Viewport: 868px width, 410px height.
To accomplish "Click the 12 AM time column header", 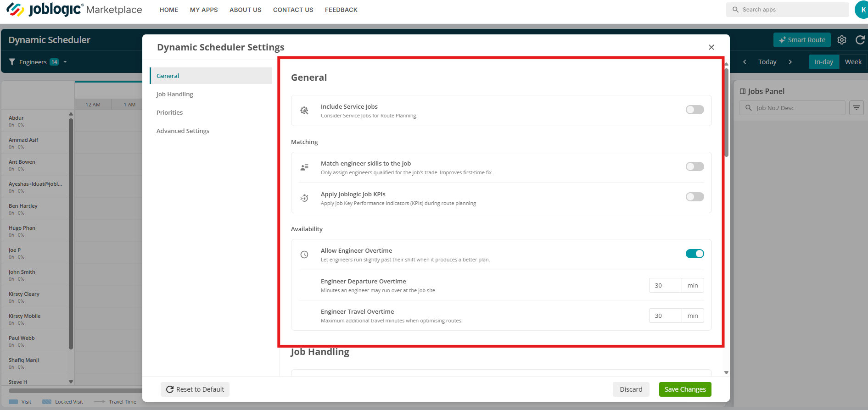I will (x=93, y=105).
